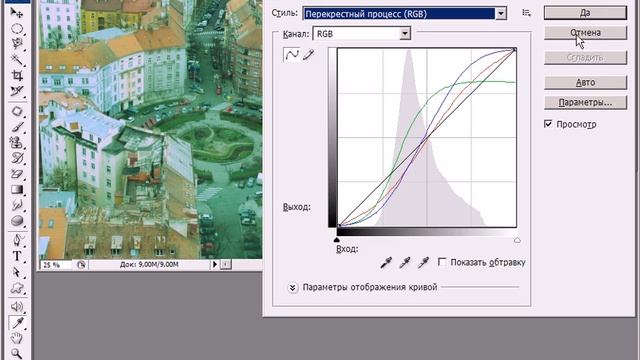Open the document info arrow menu
Screen dimensions: 640x360
tap(215, 264)
